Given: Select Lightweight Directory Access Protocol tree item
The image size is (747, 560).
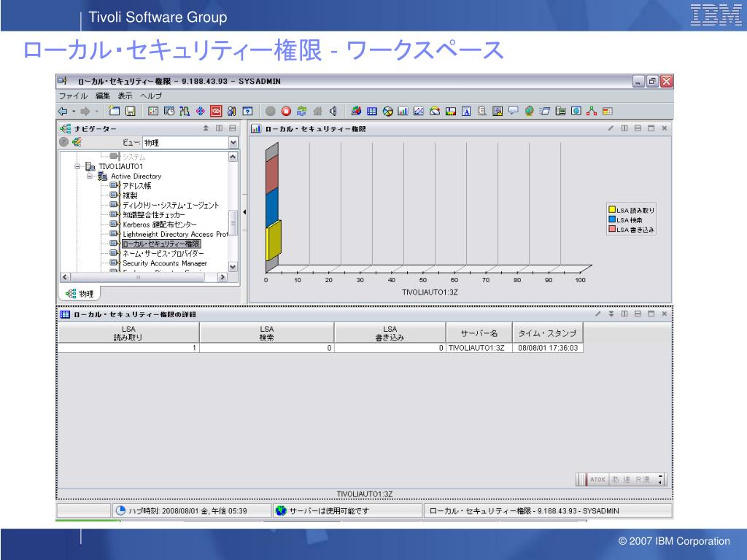Looking at the screenshot, I should tap(175, 234).
